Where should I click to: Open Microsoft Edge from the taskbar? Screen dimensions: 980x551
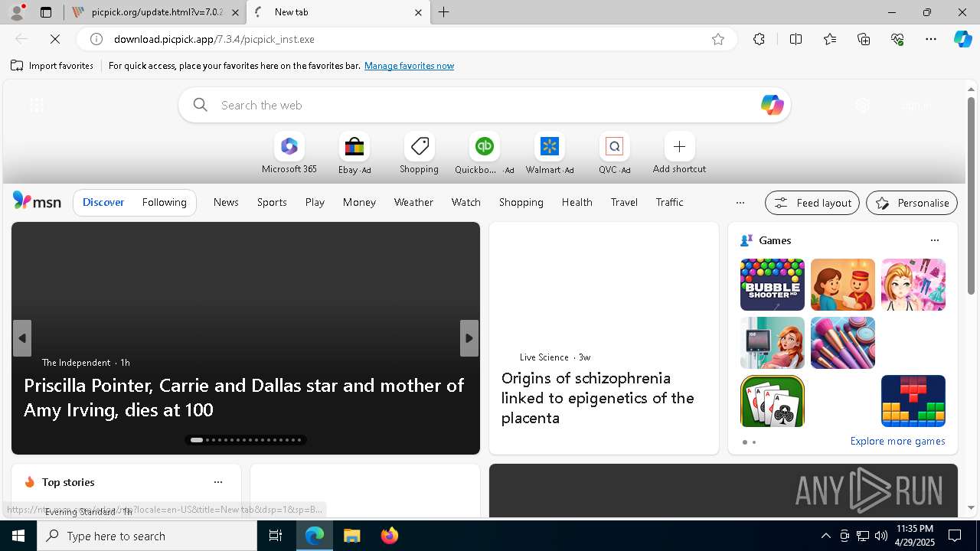(x=315, y=536)
